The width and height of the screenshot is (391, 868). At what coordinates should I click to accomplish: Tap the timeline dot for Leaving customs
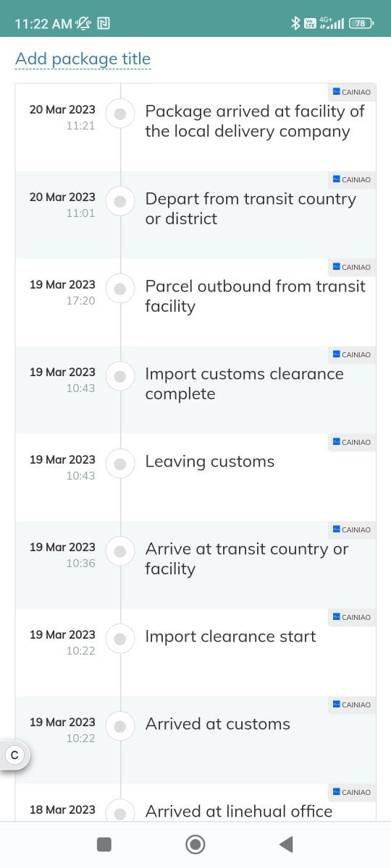[121, 464]
